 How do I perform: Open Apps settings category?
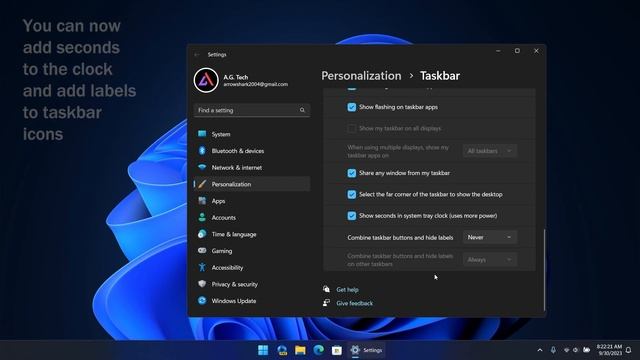pos(252,201)
